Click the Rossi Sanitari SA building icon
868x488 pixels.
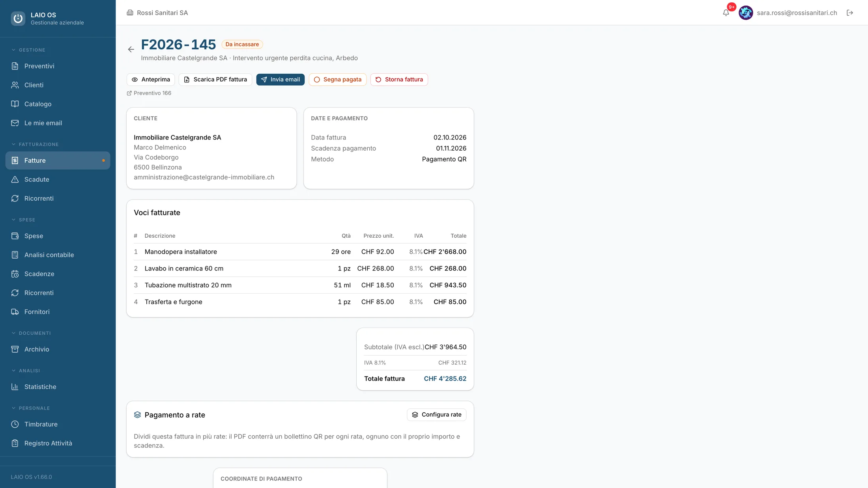[x=130, y=13]
